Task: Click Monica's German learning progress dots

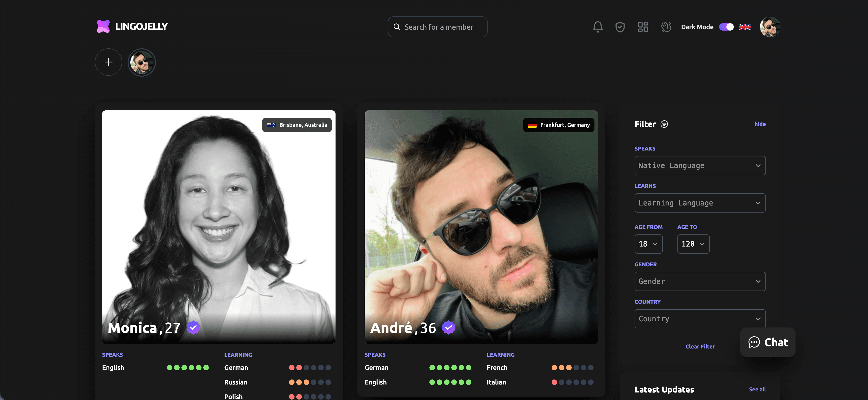Action: coord(309,368)
